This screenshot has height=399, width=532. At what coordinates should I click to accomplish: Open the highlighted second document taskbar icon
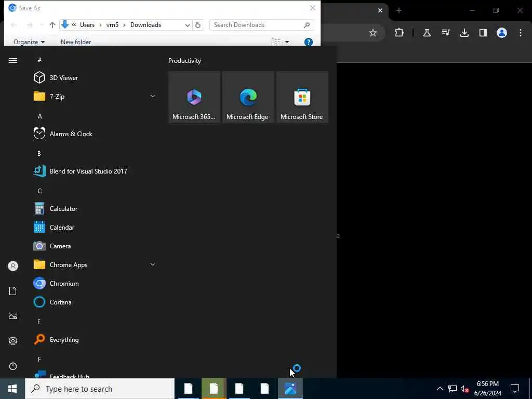click(x=214, y=389)
